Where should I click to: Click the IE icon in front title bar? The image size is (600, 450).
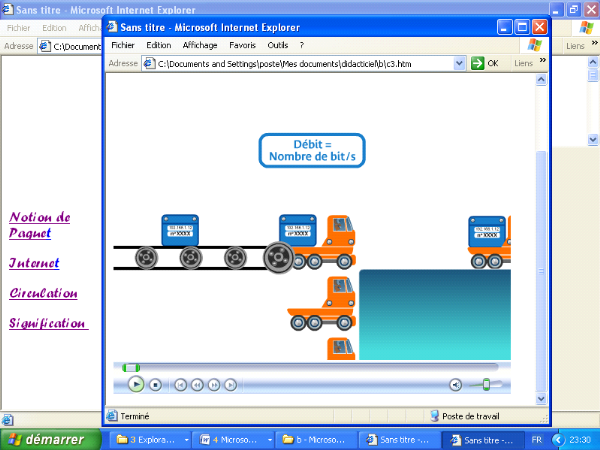point(112,27)
